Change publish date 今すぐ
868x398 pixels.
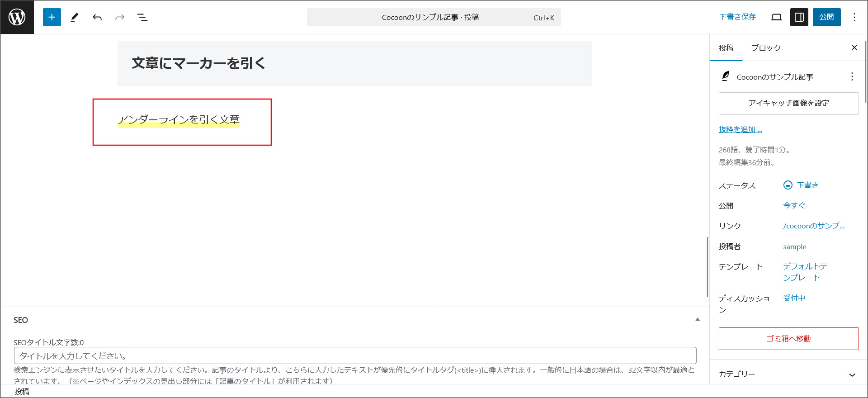[794, 205]
